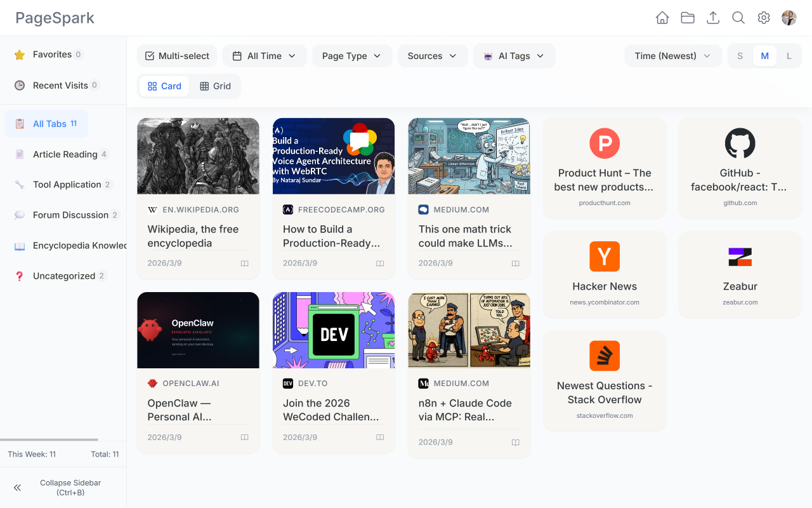Click the user profile avatar
This screenshot has width=812, height=508.
coord(789,18)
